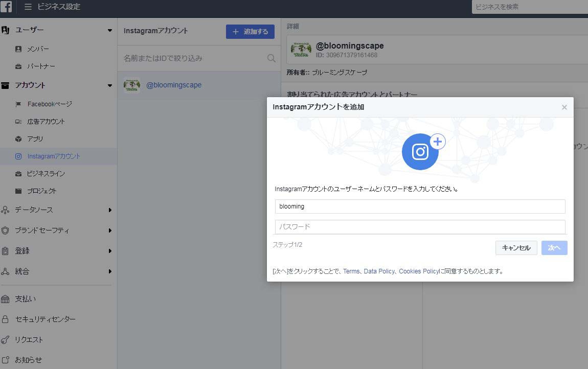Click the bloomingscape thumbnail in the account list
Screen dimensions: 588x369
coord(132,85)
